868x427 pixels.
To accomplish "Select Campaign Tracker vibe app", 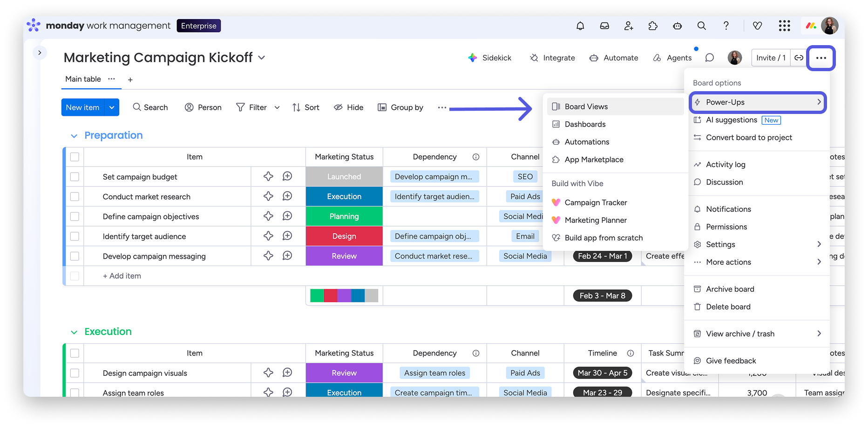I will [x=616, y=202].
